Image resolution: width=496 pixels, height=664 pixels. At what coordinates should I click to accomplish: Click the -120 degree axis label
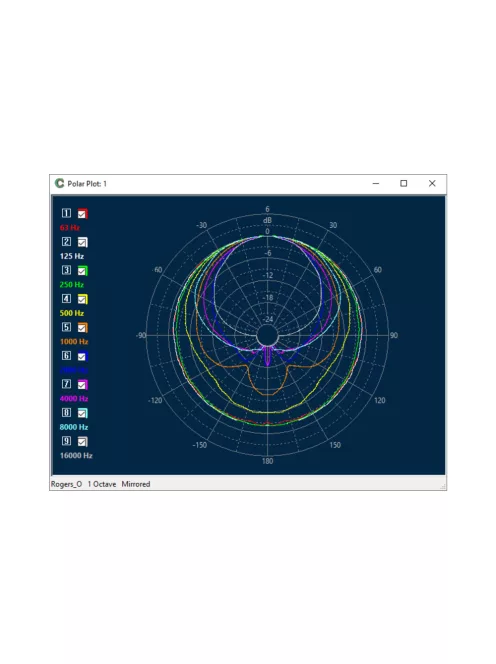(x=155, y=400)
